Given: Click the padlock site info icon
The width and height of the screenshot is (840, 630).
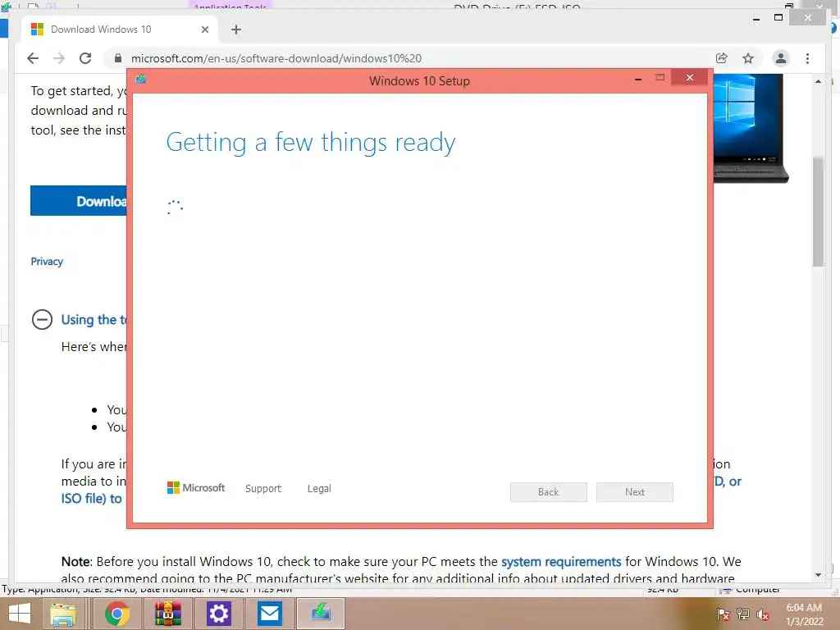Looking at the screenshot, I should pyautogui.click(x=118, y=58).
